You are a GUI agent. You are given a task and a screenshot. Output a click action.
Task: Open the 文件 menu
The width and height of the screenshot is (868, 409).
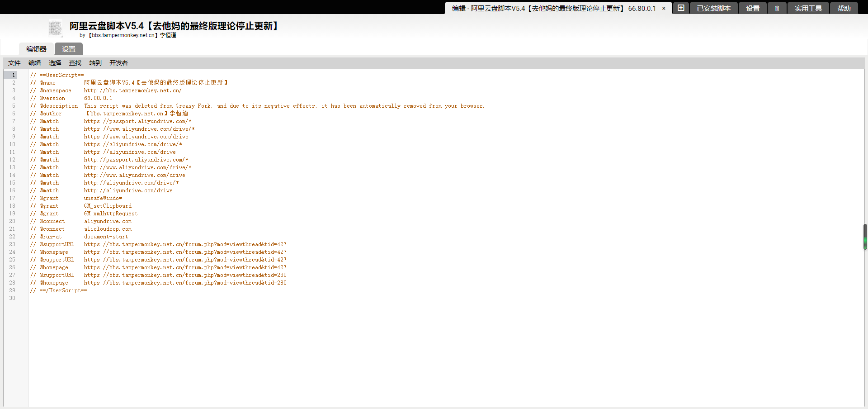tap(14, 63)
